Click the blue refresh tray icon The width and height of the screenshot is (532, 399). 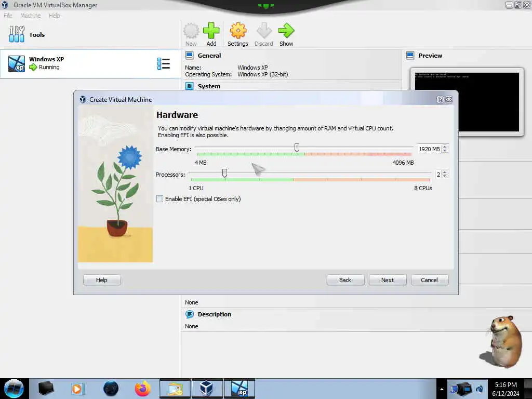click(480, 389)
